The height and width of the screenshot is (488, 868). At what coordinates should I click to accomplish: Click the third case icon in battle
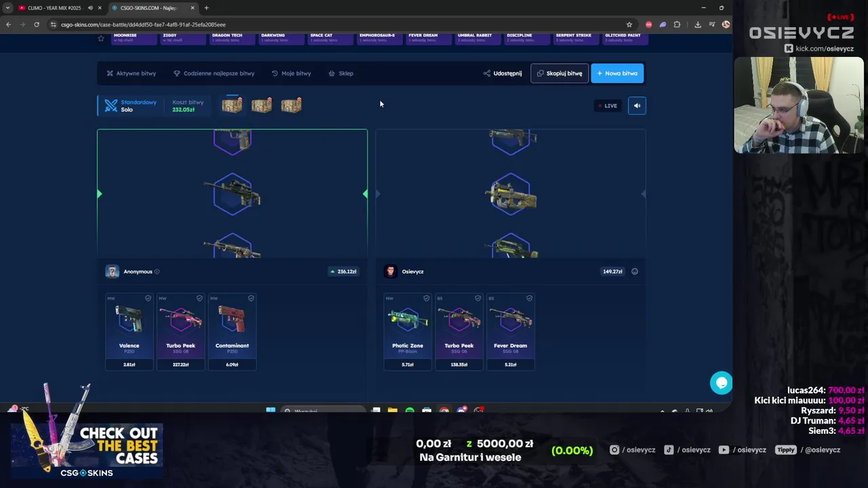point(292,105)
